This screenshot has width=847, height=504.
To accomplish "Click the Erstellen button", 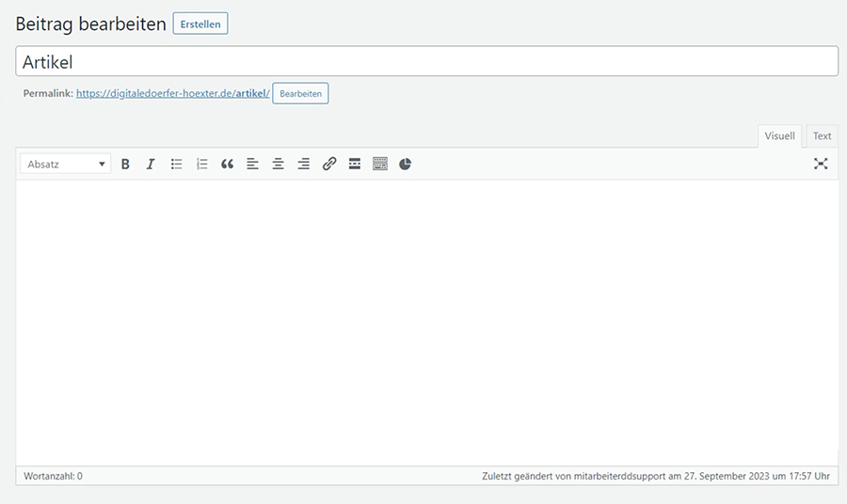I will (200, 24).
